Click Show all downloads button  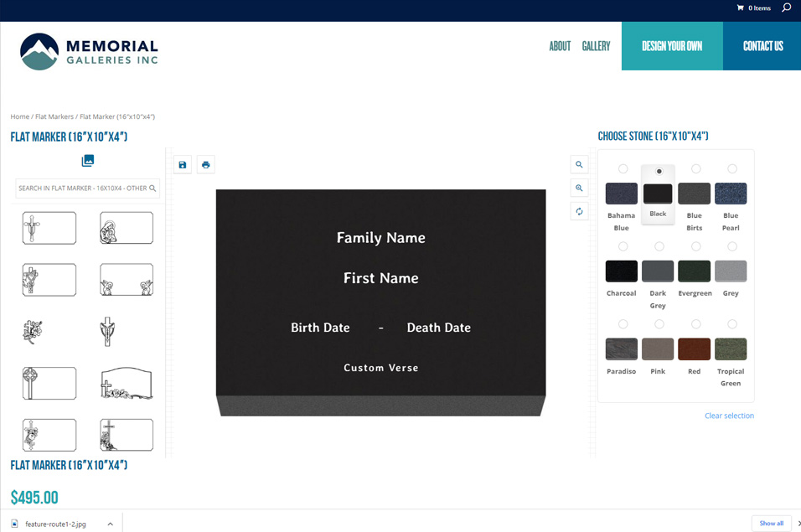(771, 524)
